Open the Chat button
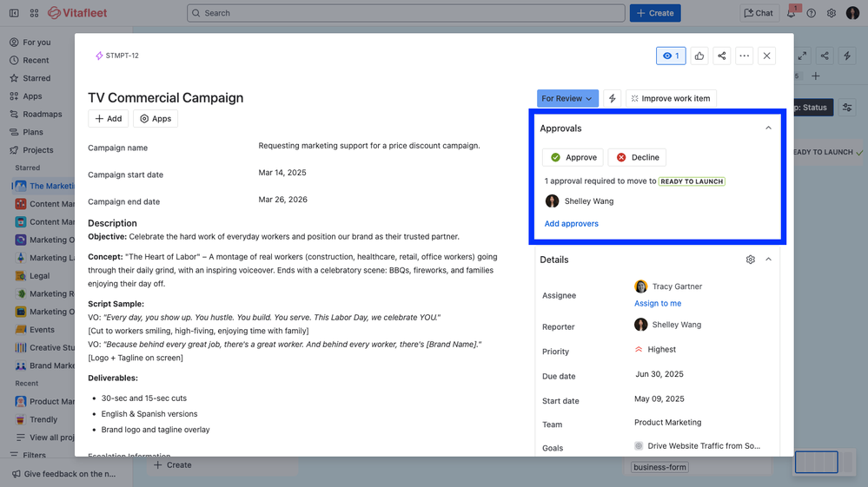Screen dimensions: 868x487 tap(759, 13)
